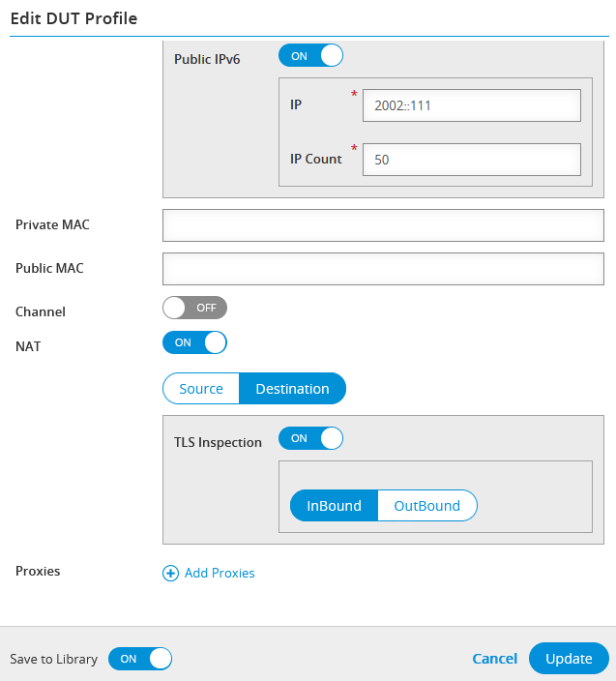Screen dimensions: 616x681
Task: Click the Add Proxies link text
Action: [220, 574]
